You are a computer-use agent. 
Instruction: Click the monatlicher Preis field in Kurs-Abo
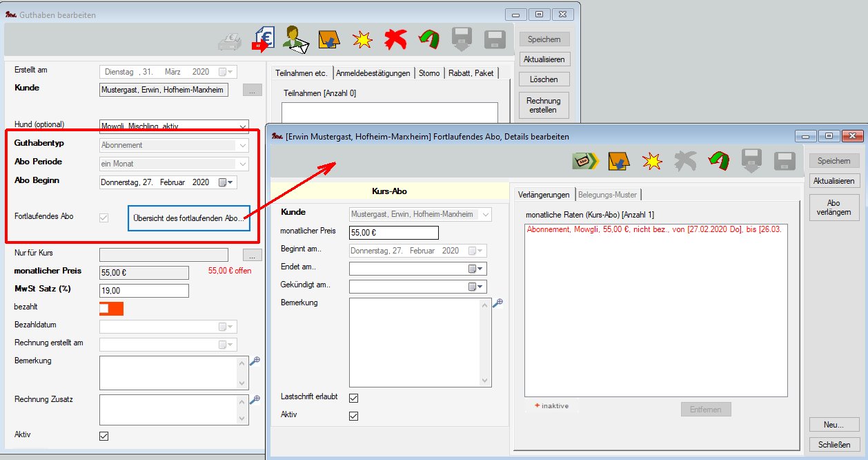393,233
